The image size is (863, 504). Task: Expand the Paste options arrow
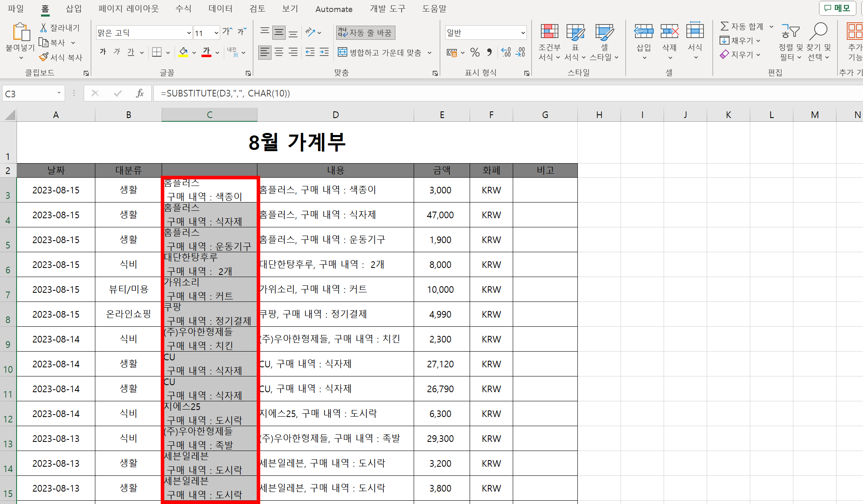(x=21, y=58)
